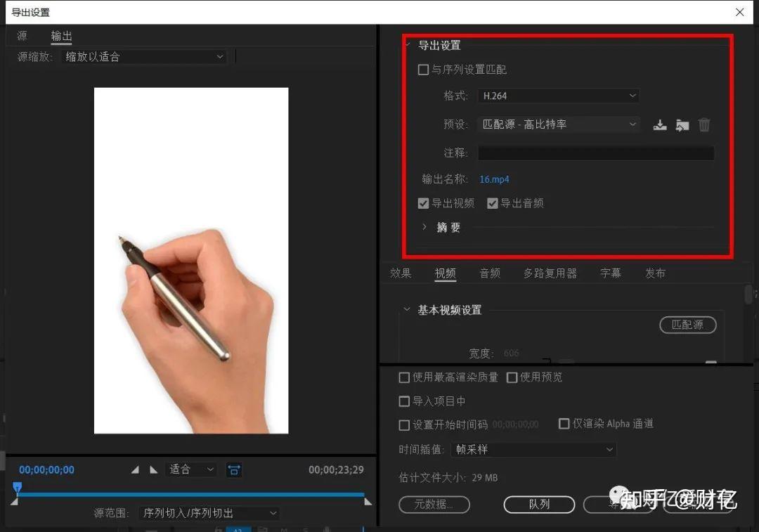Set out point triangle marker icon
759x532 pixels.
(x=153, y=469)
